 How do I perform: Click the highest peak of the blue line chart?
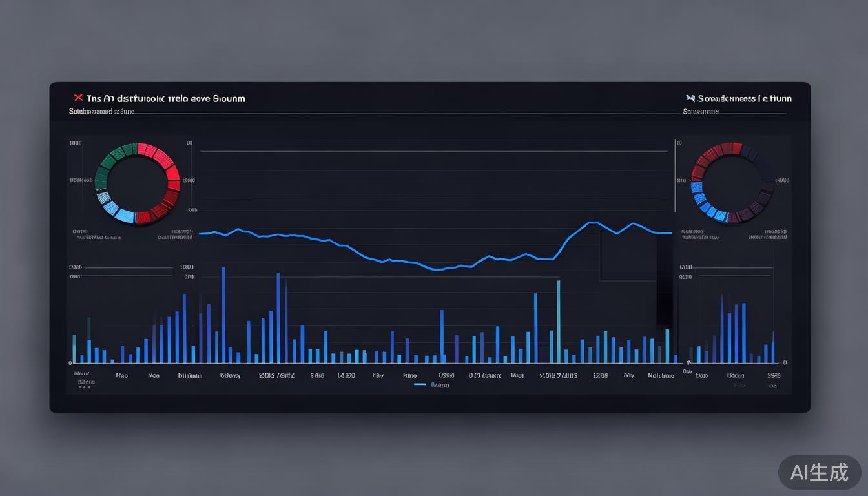pos(589,223)
